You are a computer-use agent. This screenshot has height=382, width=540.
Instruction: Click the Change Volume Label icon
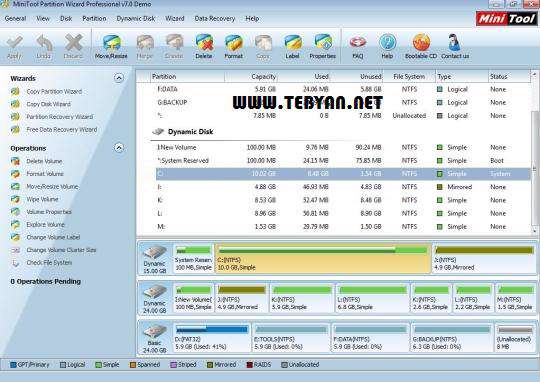15,237
